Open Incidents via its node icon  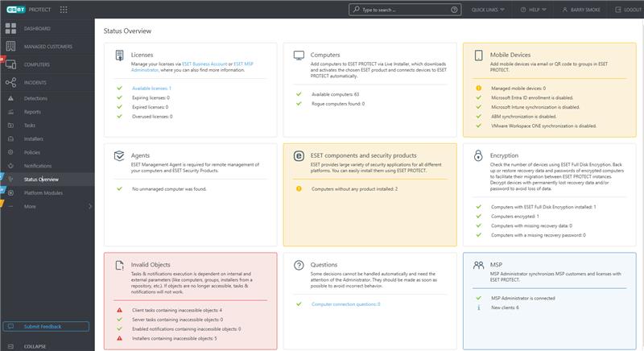(10, 82)
